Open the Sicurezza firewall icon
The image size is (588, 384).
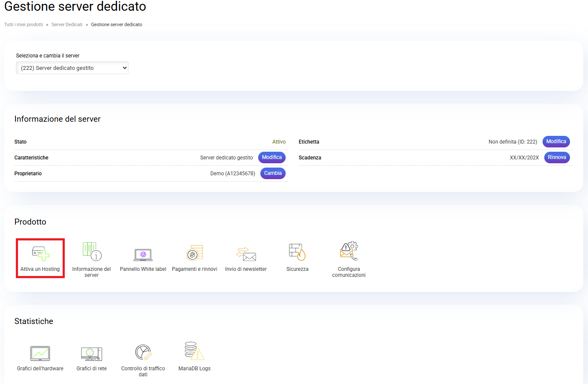pos(297,252)
